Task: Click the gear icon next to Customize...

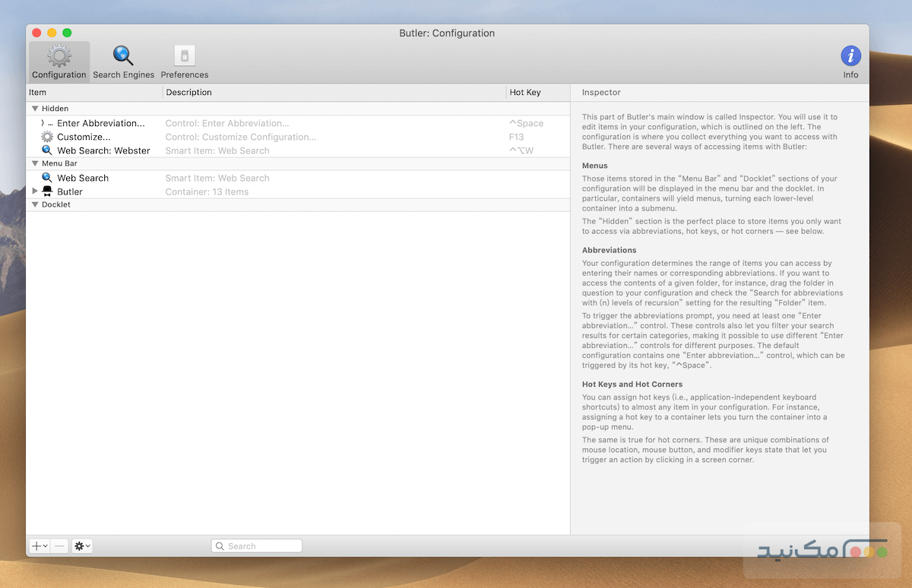Action: pos(48,137)
